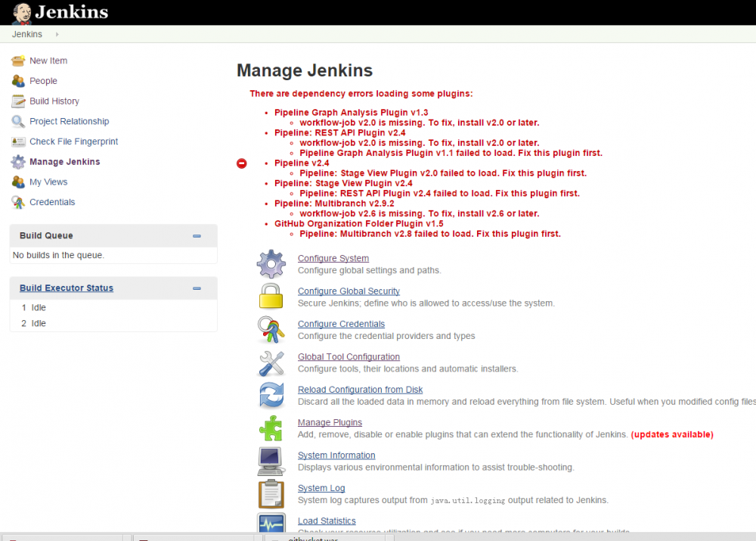The height and width of the screenshot is (541, 756).
Task: Go to People in the sidebar
Action: (43, 81)
